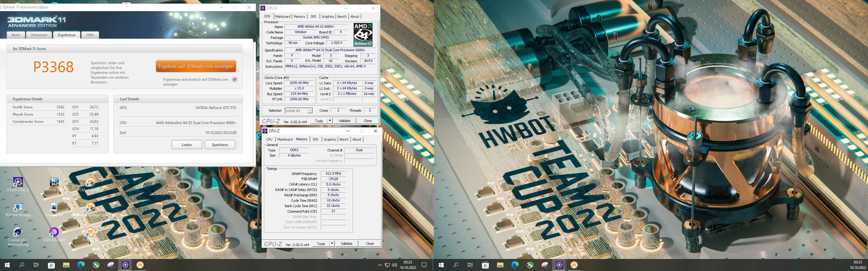Click CPU-Z title icon of the Processor window
This screenshot has height=271, width=868.
click(263, 8)
